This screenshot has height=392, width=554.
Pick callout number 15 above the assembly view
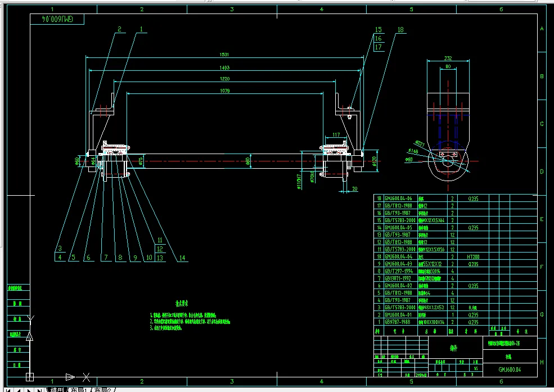click(379, 30)
